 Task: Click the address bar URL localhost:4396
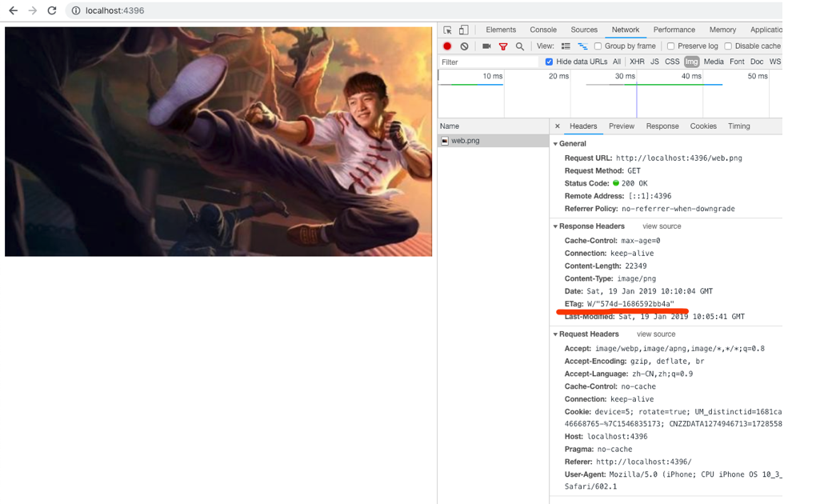(114, 10)
